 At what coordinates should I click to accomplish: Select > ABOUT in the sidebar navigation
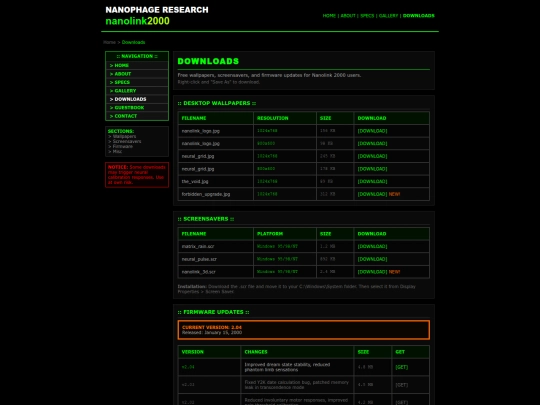137,74
